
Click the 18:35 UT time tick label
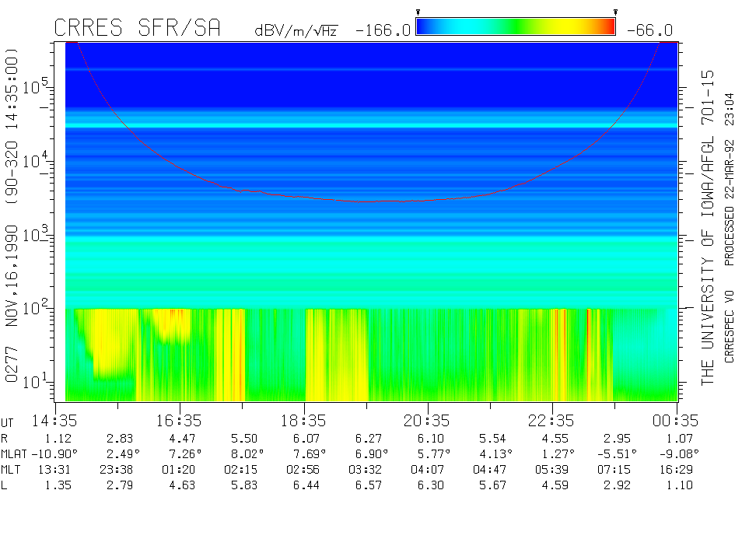(303, 421)
